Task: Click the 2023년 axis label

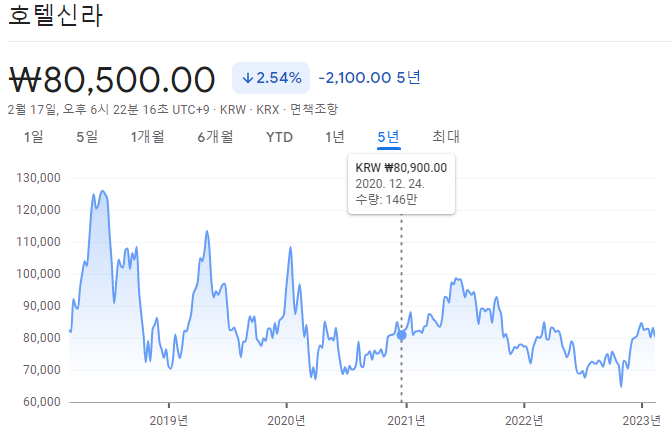Action: tap(642, 421)
